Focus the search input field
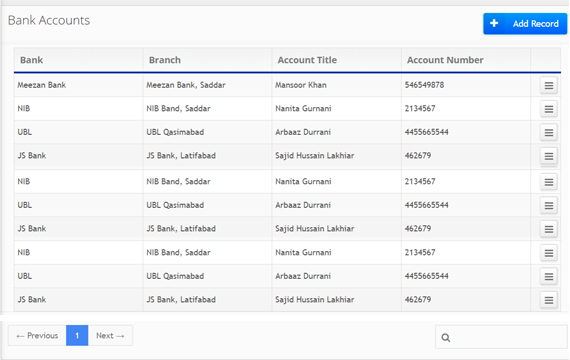Viewport: 570px width, 360px height. [501, 337]
